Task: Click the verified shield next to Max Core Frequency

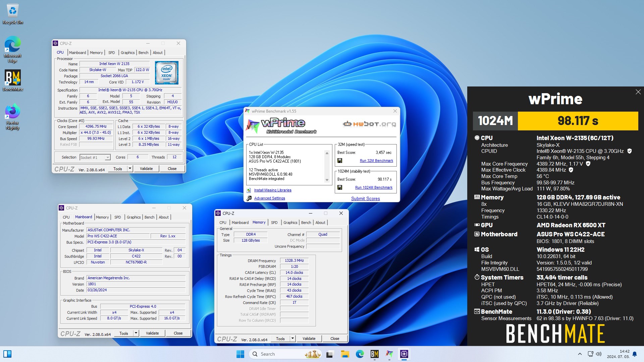Action: click(588, 164)
